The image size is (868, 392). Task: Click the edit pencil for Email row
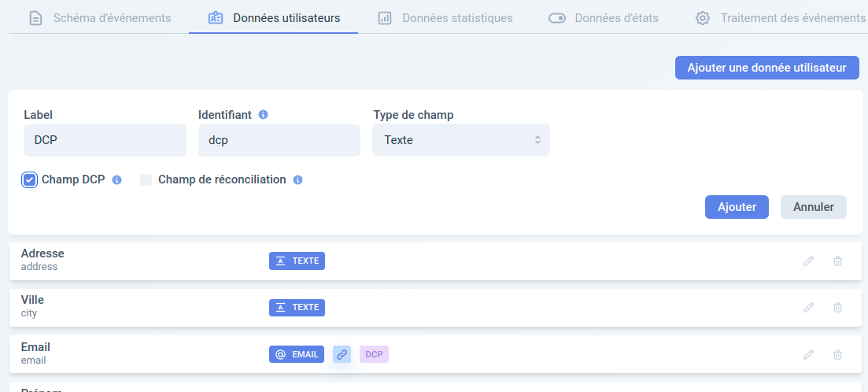coord(808,354)
